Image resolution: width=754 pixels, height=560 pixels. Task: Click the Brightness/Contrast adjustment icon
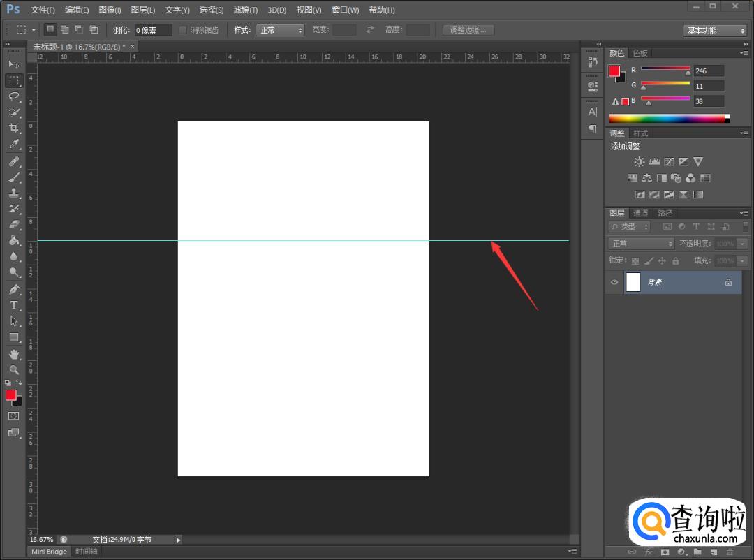[x=640, y=161]
